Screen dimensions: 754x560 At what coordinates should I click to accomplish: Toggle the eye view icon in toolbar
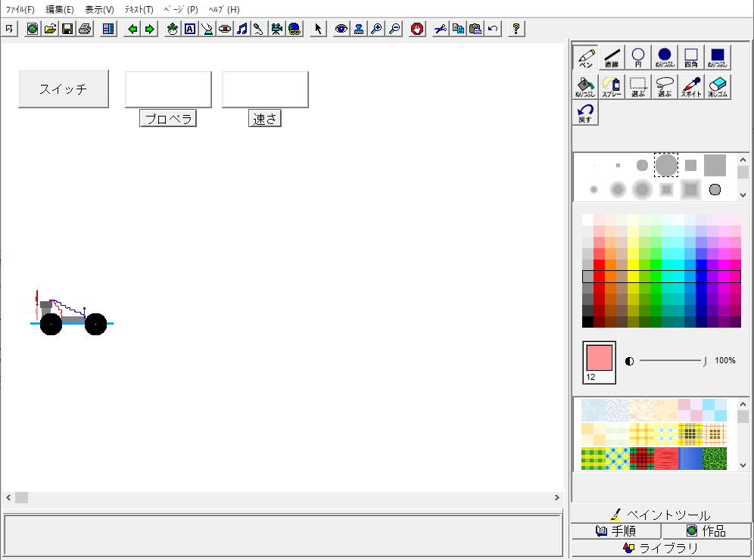pos(341,29)
